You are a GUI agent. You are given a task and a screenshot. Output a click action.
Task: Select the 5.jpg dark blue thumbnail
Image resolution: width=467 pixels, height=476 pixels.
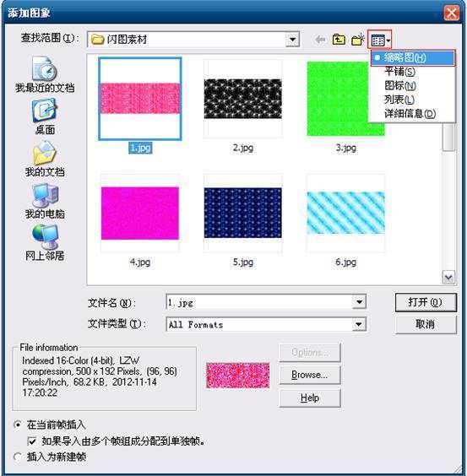[x=242, y=213]
